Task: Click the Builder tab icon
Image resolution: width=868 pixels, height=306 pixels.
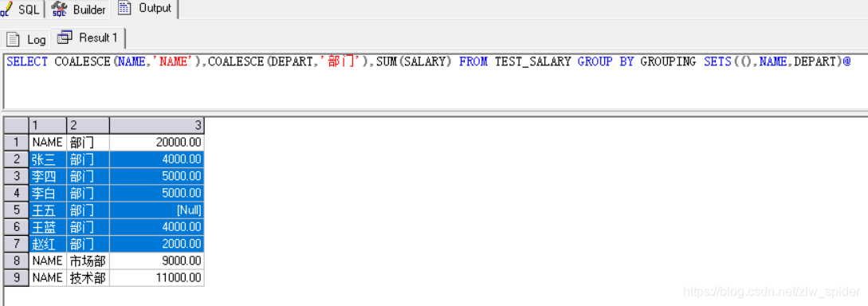Action: tap(59, 10)
